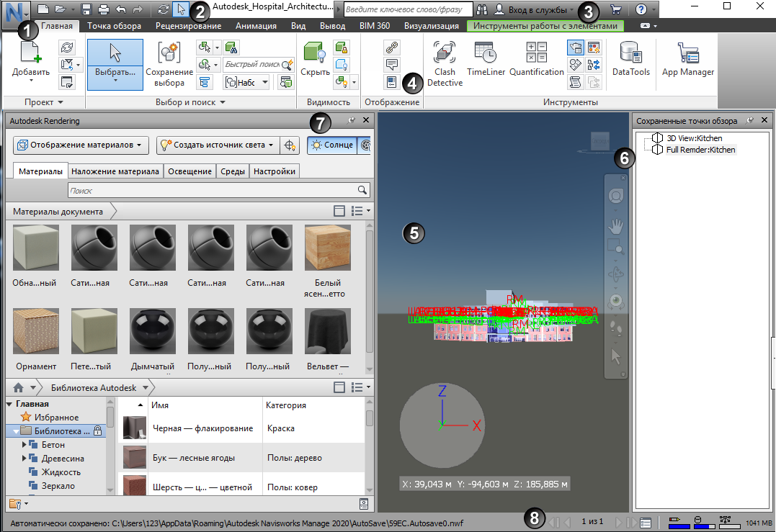Viewport: 776px width, 532px height.
Task: Open Material Display (Отображение материалов) dropdown
Action: (80, 145)
